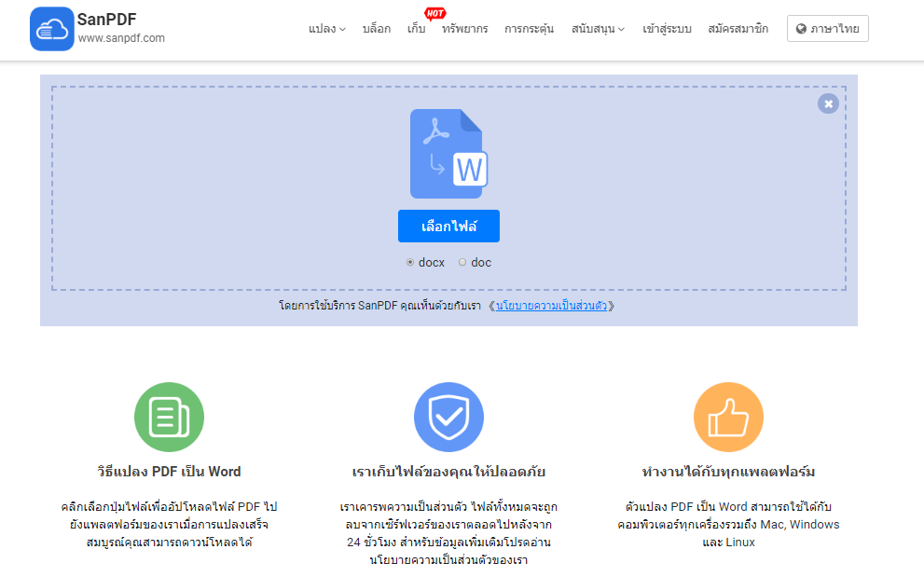This screenshot has width=924, height=577.
Task: Click the SanPDF title text
Action: click(x=106, y=20)
